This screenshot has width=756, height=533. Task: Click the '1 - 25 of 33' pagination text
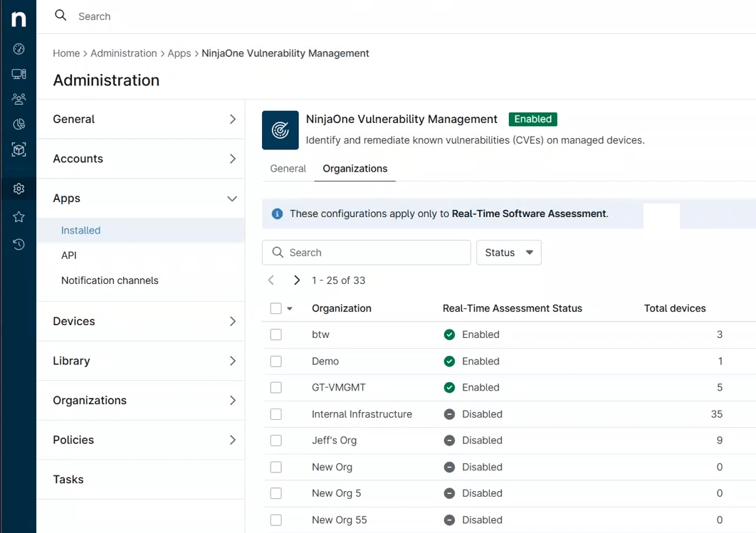point(338,280)
